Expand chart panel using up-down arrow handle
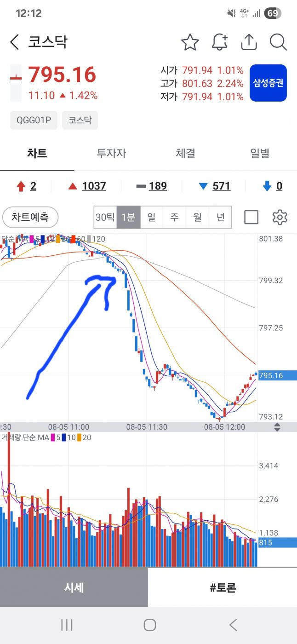This screenshot has width=297, height=644. coord(277,427)
